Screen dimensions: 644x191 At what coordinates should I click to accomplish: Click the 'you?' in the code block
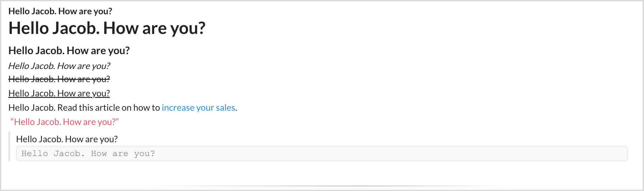point(144,154)
